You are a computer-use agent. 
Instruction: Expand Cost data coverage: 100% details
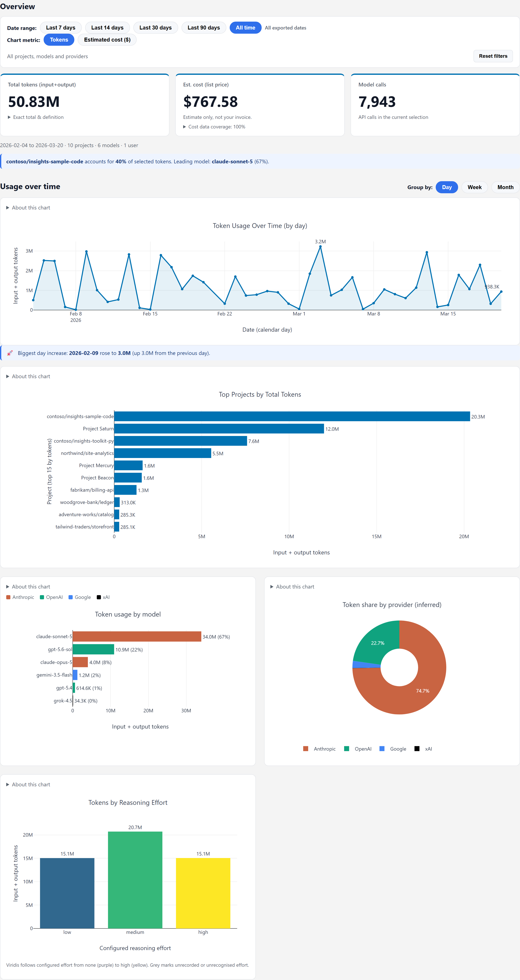(214, 127)
